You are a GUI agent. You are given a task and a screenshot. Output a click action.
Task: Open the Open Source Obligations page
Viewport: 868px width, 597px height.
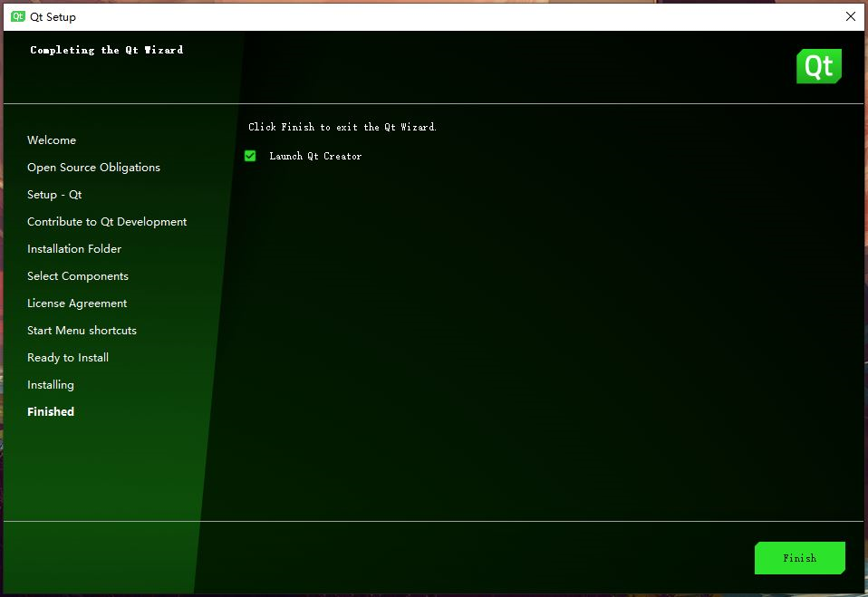coord(93,167)
